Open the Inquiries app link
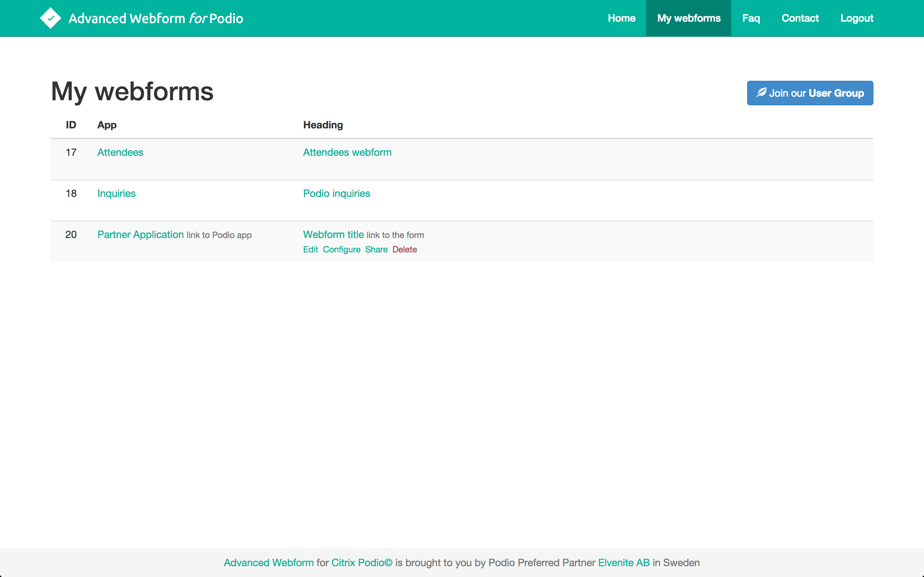 coord(116,194)
